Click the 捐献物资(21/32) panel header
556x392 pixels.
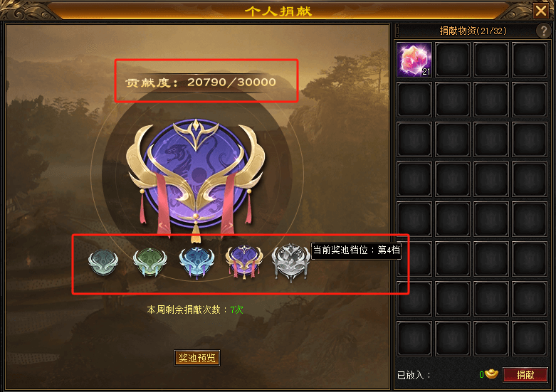pos(473,31)
